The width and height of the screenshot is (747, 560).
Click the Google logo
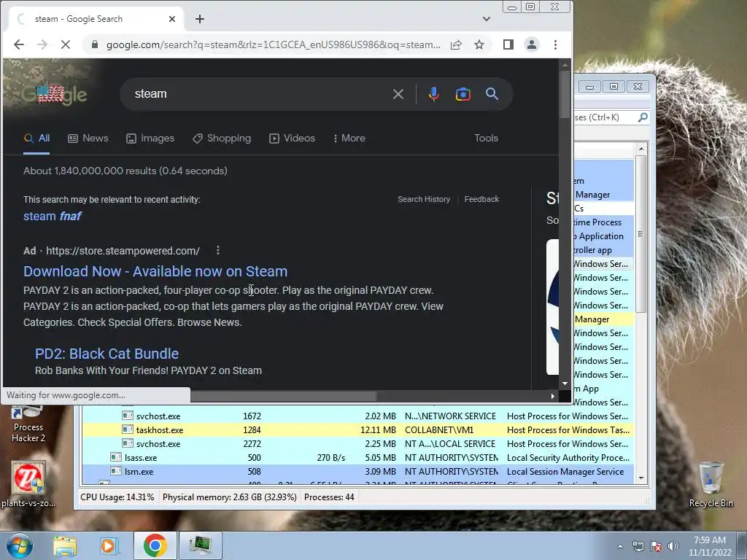click(55, 94)
